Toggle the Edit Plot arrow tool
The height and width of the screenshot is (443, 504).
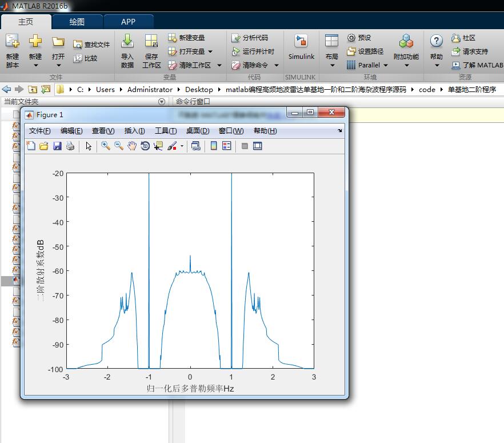[x=89, y=146]
